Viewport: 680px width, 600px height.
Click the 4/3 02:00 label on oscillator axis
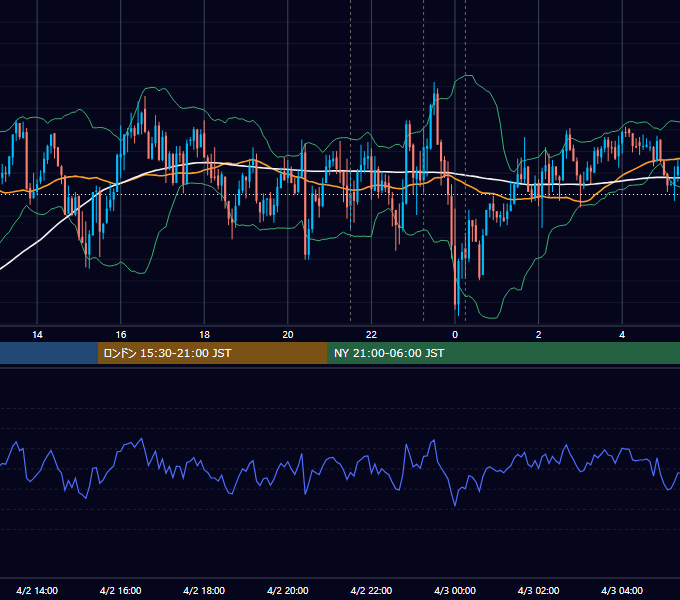(538, 590)
